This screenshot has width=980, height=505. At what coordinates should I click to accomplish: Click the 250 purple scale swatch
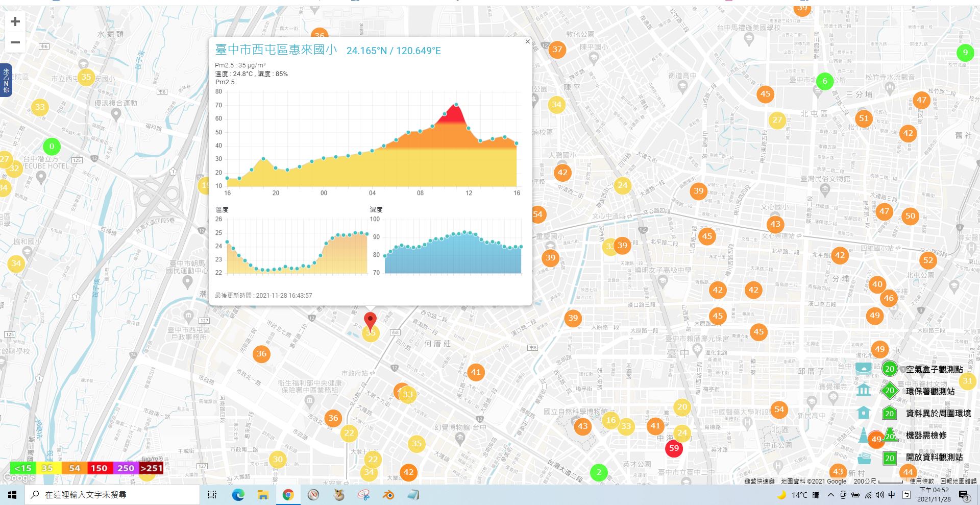click(126, 468)
